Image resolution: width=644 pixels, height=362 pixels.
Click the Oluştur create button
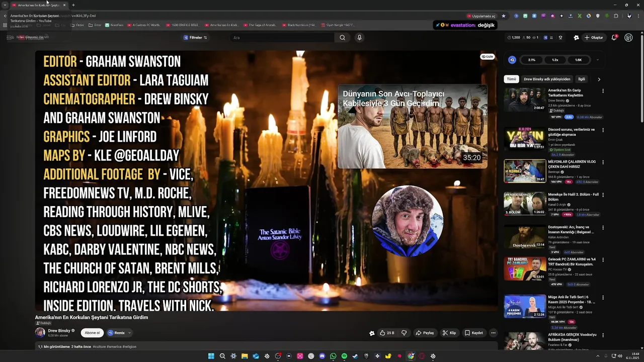[x=594, y=38]
